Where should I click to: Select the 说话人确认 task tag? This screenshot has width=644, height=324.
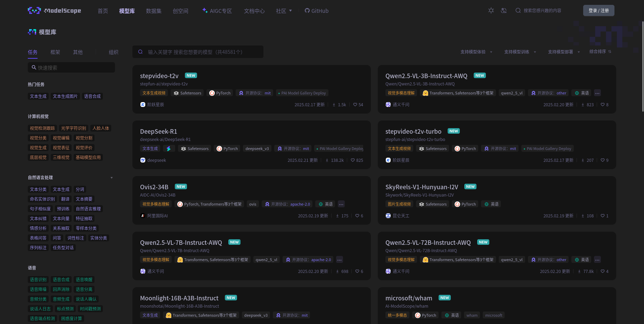(x=86, y=299)
